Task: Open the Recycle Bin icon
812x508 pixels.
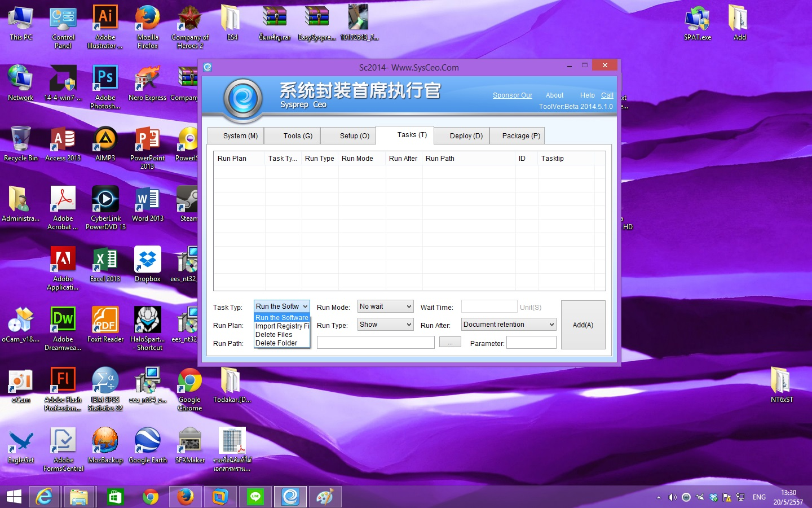Action: [x=21, y=144]
